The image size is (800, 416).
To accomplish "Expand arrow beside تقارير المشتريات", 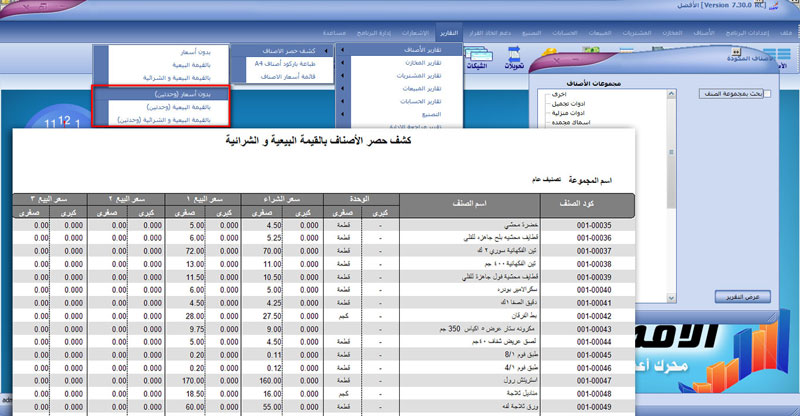I will (342, 76).
